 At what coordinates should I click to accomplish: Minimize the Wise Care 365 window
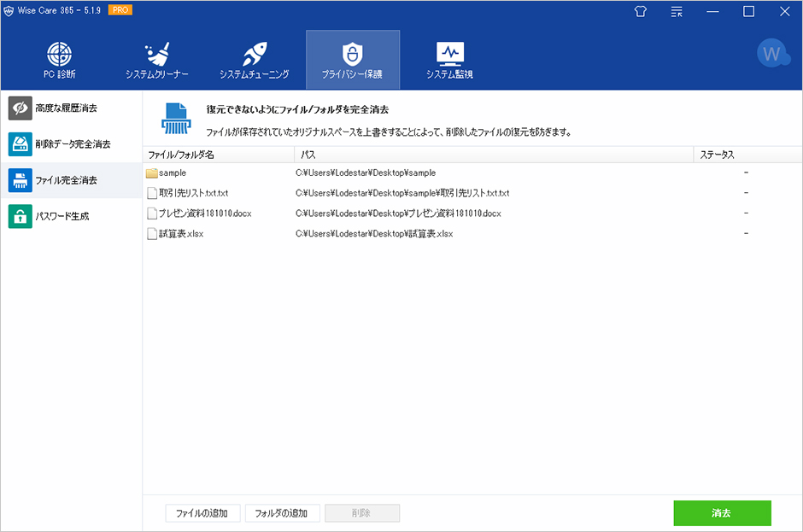[x=712, y=11]
